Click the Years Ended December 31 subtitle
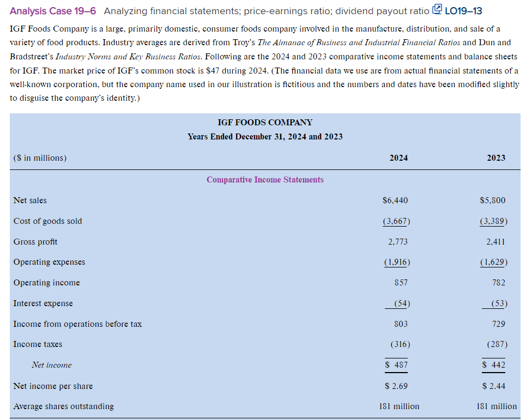Viewport: 532px width, 420px height. (265, 137)
